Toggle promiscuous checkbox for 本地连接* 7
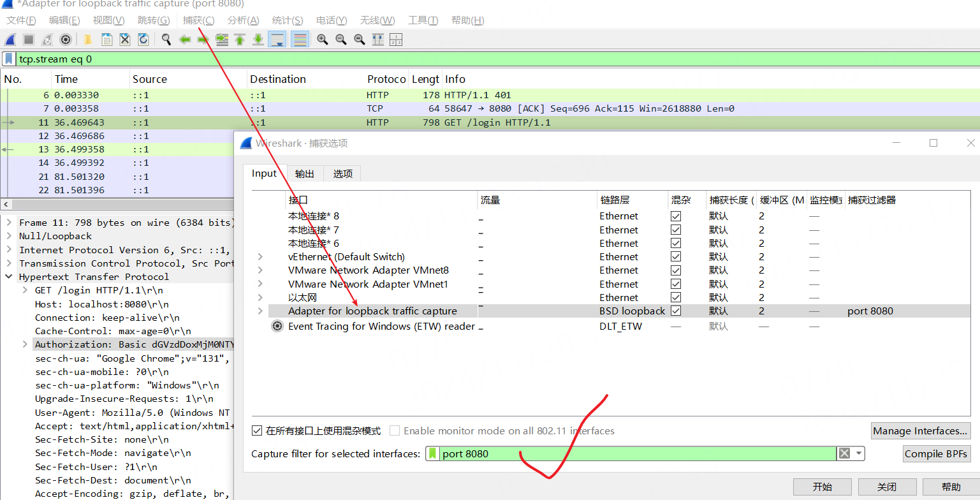 [676, 230]
